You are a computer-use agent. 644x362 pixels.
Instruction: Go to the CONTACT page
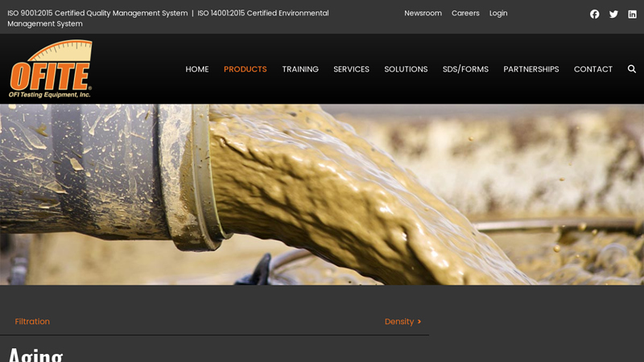(x=593, y=69)
